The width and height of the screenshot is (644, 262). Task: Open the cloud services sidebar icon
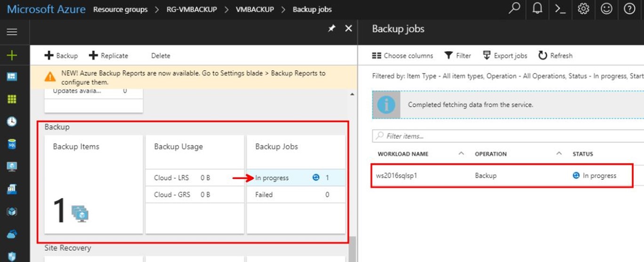12,234
